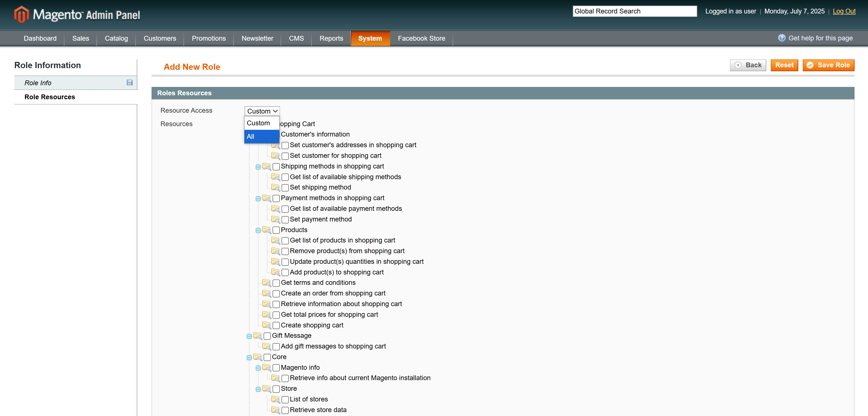This screenshot has width=868, height=416.
Task: Open the Reports menu
Action: (331, 38)
